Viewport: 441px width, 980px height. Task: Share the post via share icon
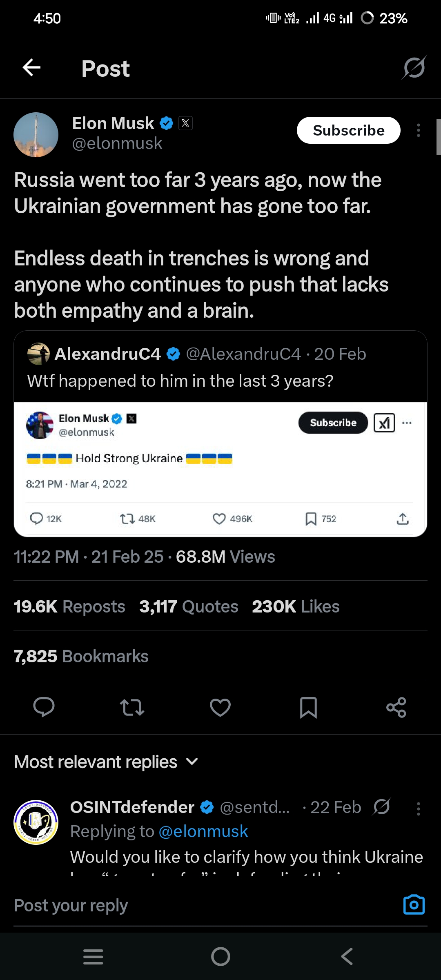(396, 707)
